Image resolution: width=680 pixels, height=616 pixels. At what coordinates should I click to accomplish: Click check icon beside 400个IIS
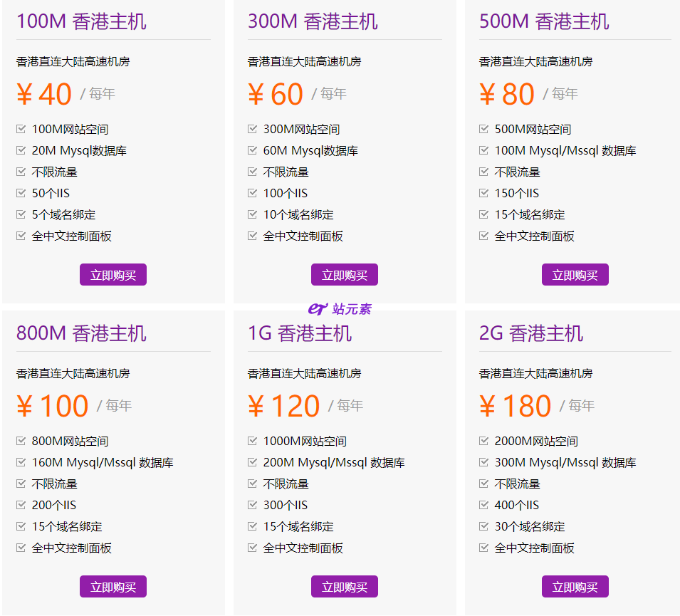(x=483, y=504)
